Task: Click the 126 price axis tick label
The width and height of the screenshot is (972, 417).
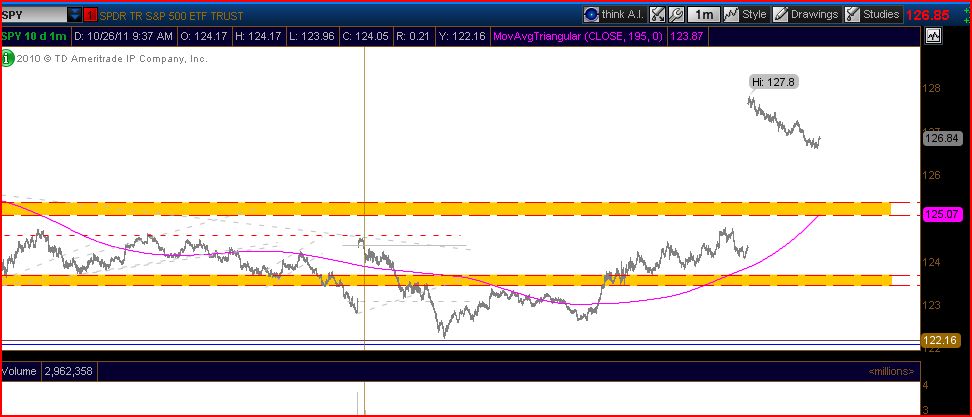Action: tap(932, 175)
